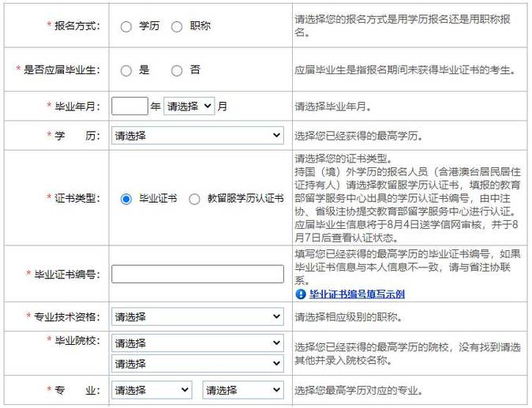
Task: Select the 毕业证书 certificate type radio
Action: coord(126,199)
